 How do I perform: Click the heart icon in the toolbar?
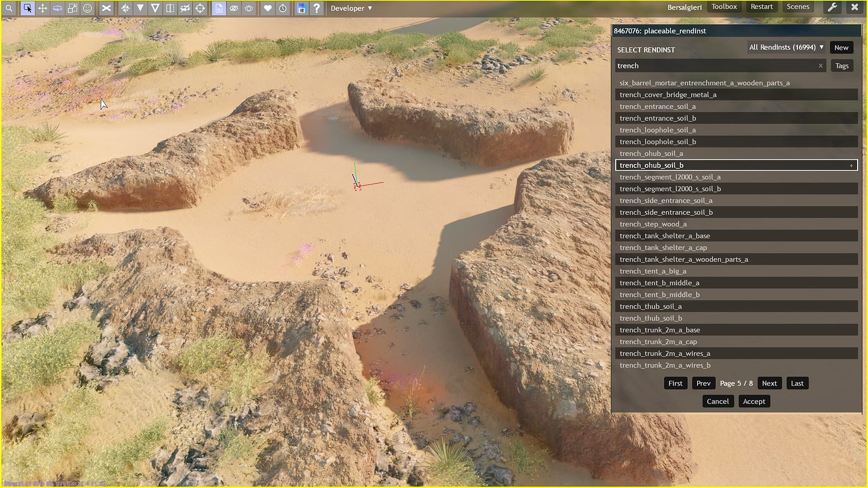(266, 8)
